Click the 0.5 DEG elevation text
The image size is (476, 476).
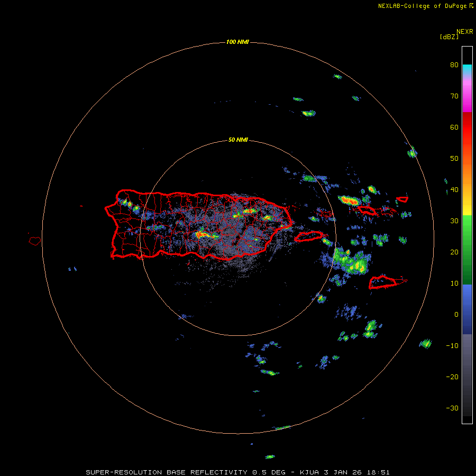269,472
